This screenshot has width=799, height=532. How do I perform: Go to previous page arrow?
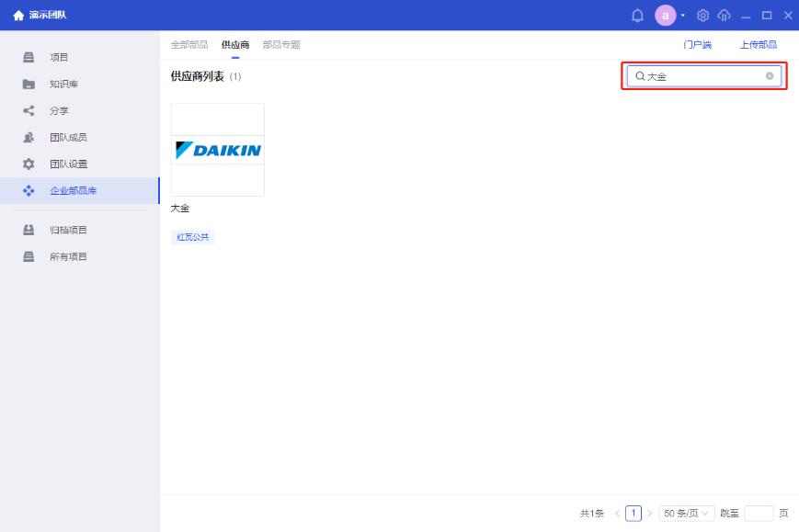tap(617, 513)
